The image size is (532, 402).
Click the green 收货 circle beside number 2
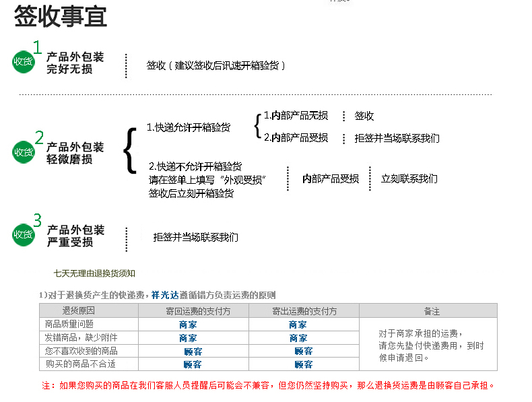pos(24,152)
